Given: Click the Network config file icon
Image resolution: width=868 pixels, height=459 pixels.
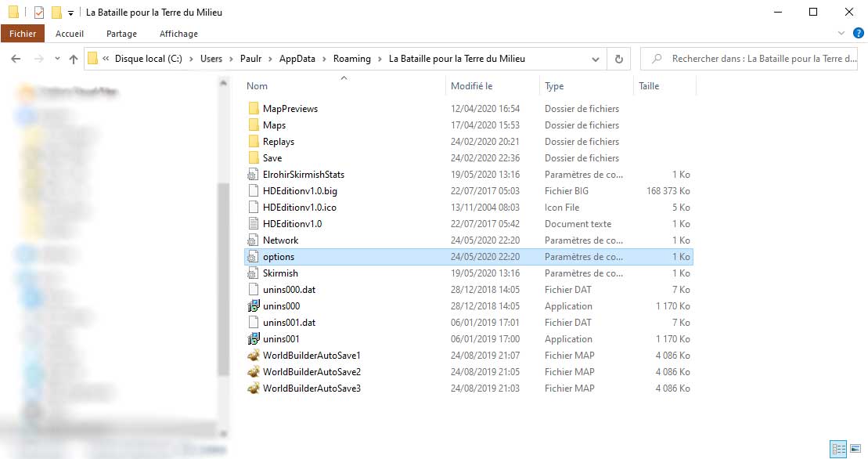Looking at the screenshot, I should pyautogui.click(x=253, y=240).
